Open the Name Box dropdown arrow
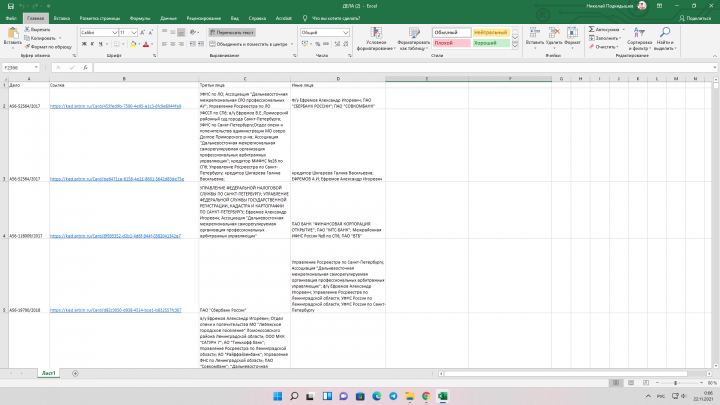720x405 pixels. pyautogui.click(x=36, y=68)
